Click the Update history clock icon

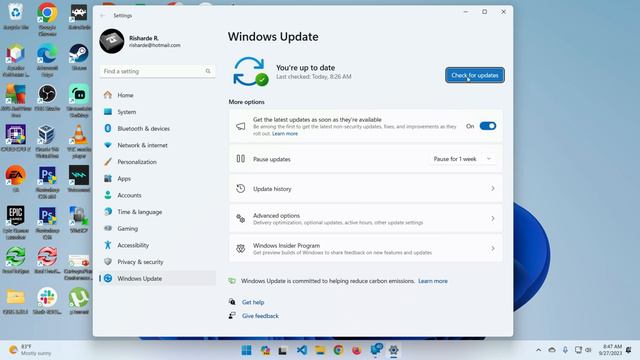click(x=241, y=189)
